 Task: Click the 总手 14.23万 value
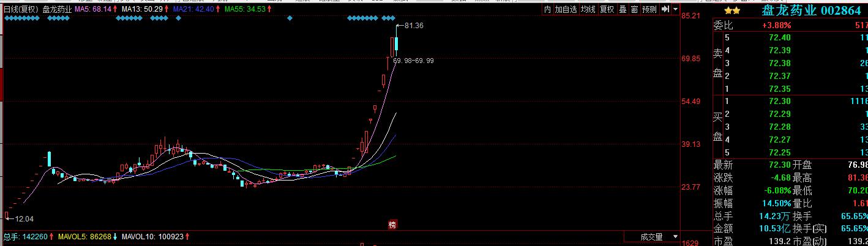click(776, 216)
